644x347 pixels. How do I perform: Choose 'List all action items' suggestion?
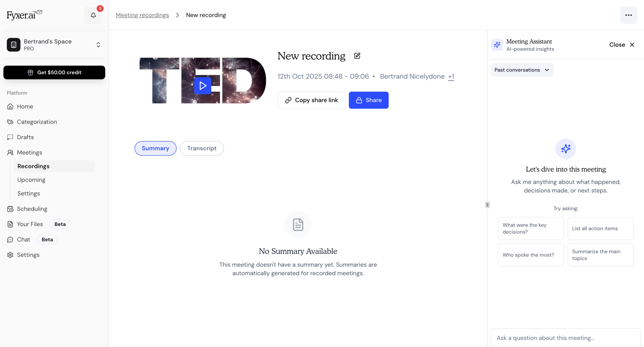[601, 228]
